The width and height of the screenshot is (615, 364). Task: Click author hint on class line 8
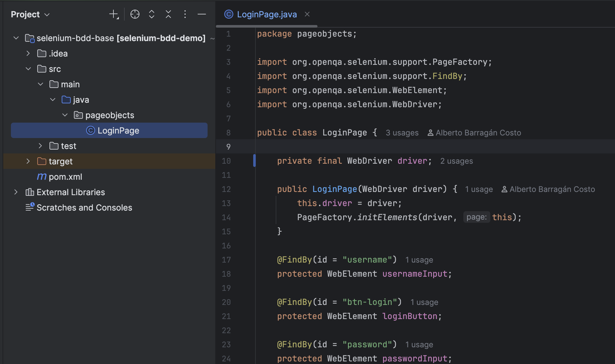coord(474,133)
